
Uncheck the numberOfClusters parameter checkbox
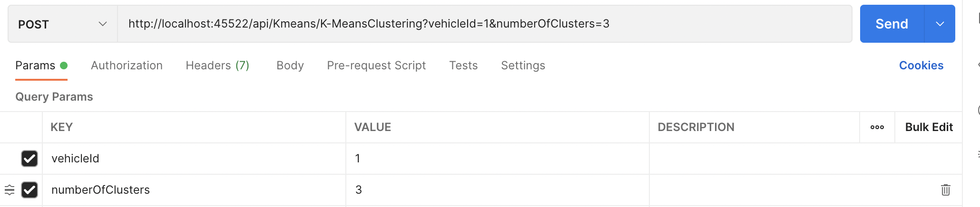[29, 190]
